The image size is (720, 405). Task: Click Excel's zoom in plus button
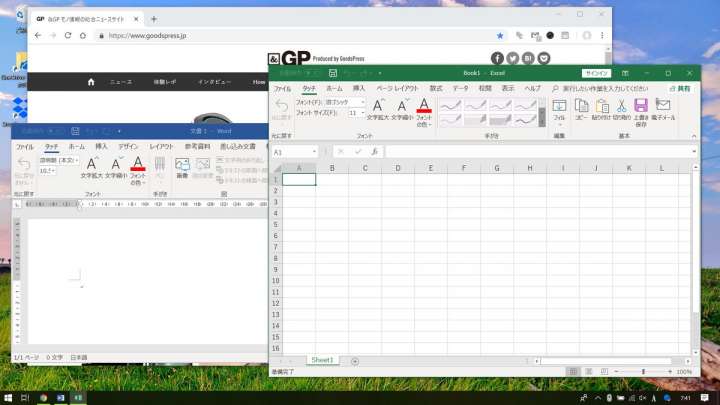tap(670, 371)
